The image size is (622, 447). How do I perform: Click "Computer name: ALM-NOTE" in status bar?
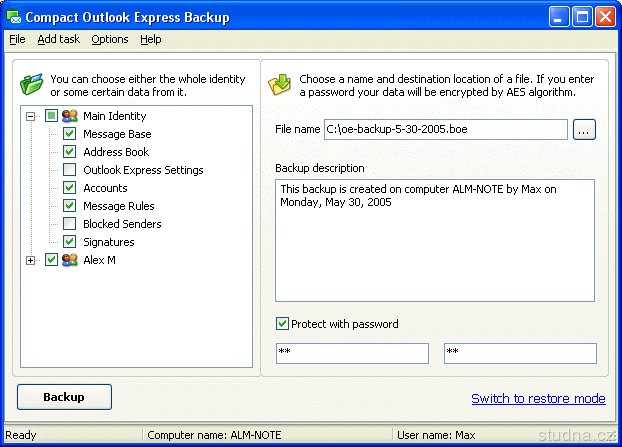click(x=214, y=435)
